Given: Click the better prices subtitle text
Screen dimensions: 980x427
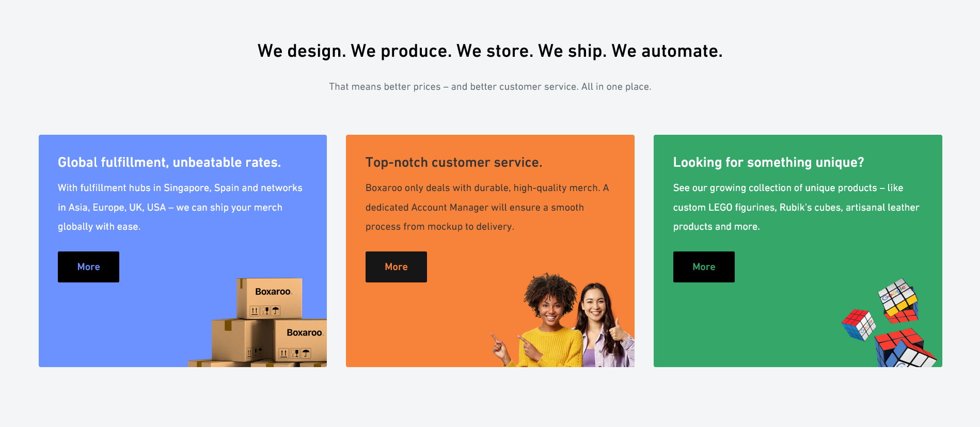Looking at the screenshot, I should (x=490, y=87).
